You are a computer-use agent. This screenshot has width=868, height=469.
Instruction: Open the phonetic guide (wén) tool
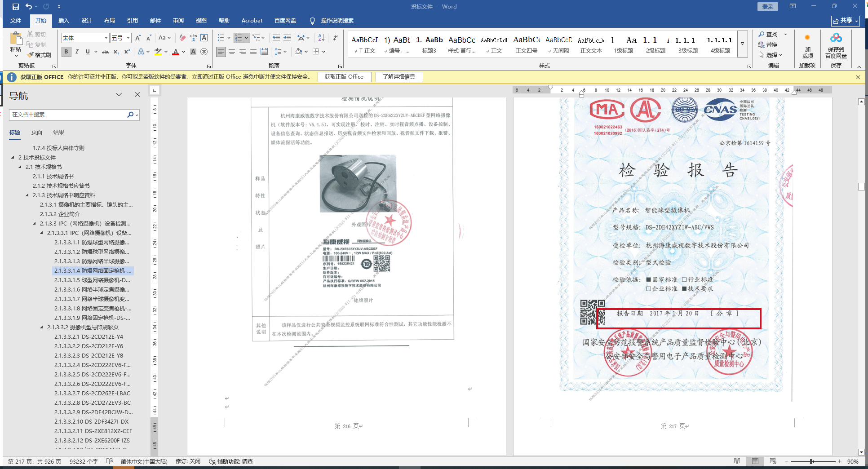(193, 38)
